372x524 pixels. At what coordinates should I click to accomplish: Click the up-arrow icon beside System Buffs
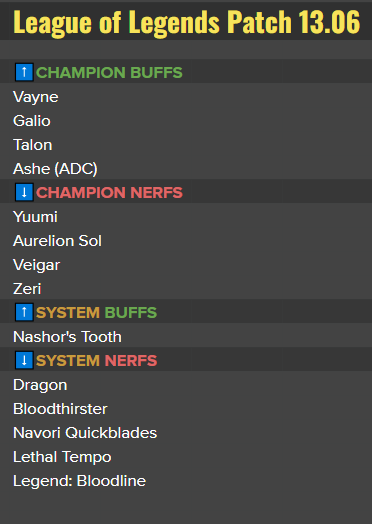tap(24, 312)
